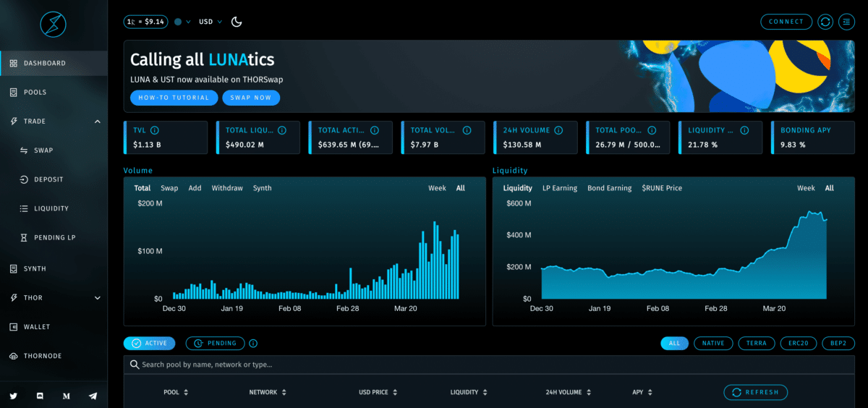This screenshot has height=408, width=868.
Task: Select the $RUNE Price chart tab
Action: 662,188
